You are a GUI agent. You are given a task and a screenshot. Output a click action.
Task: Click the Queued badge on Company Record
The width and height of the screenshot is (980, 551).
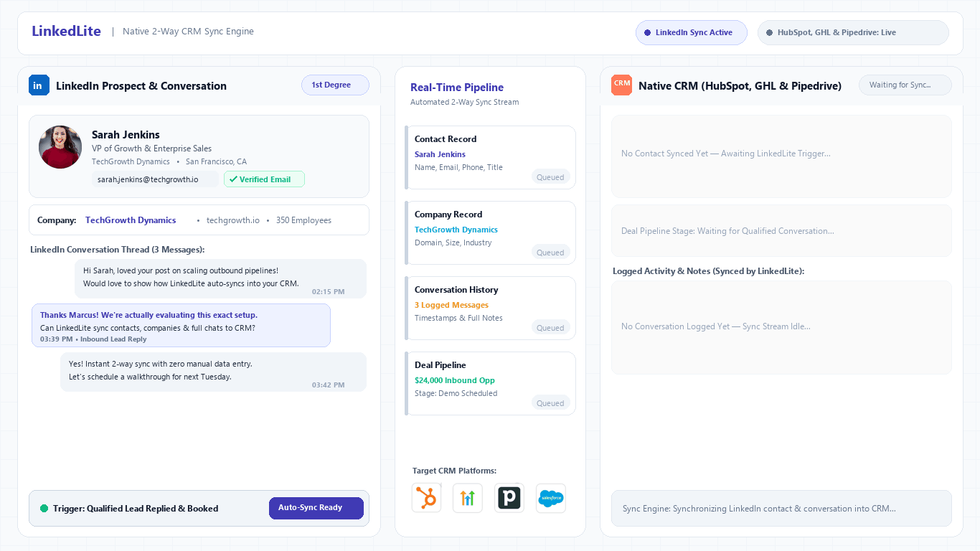(x=550, y=253)
